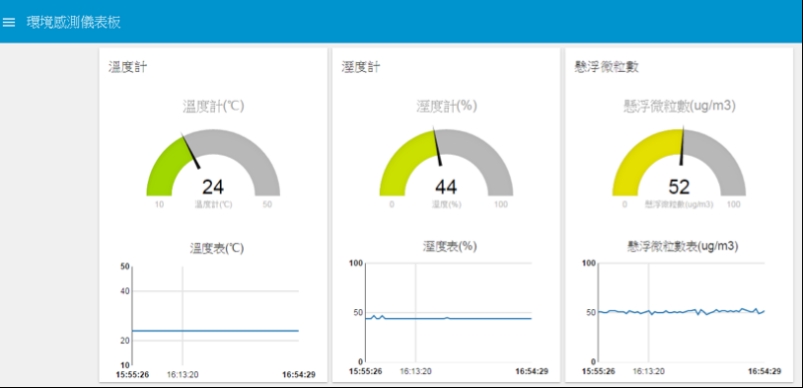Screen dimensions: 803x388
Task: Click the 溫度計(℃) unit label under value 24
Action: [x=213, y=205]
